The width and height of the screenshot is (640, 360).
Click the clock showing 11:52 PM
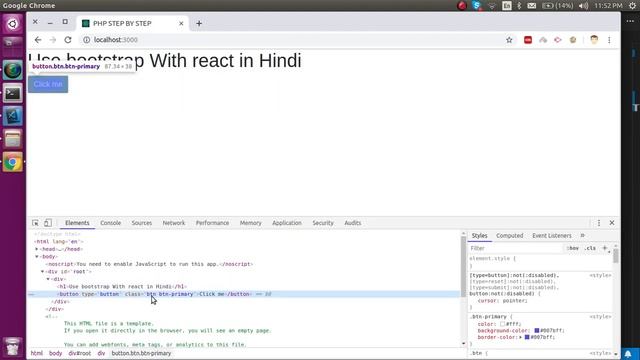608,6
